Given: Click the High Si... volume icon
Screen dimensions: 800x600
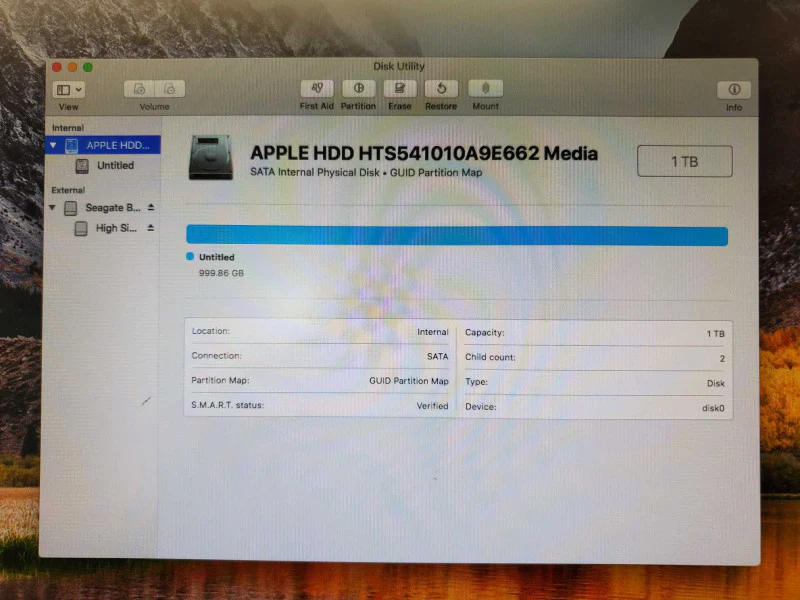Looking at the screenshot, I should point(81,228).
